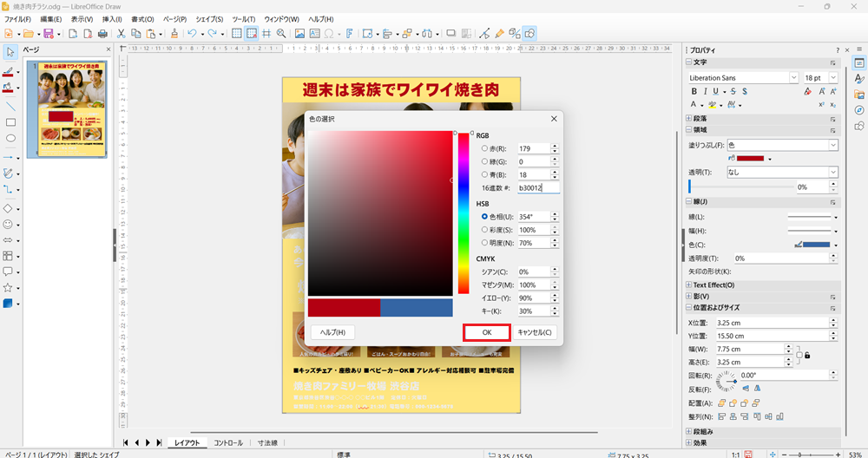Screen dimensions: 868x458
Task: Select the Callout shapes tool
Action: coord(8,272)
